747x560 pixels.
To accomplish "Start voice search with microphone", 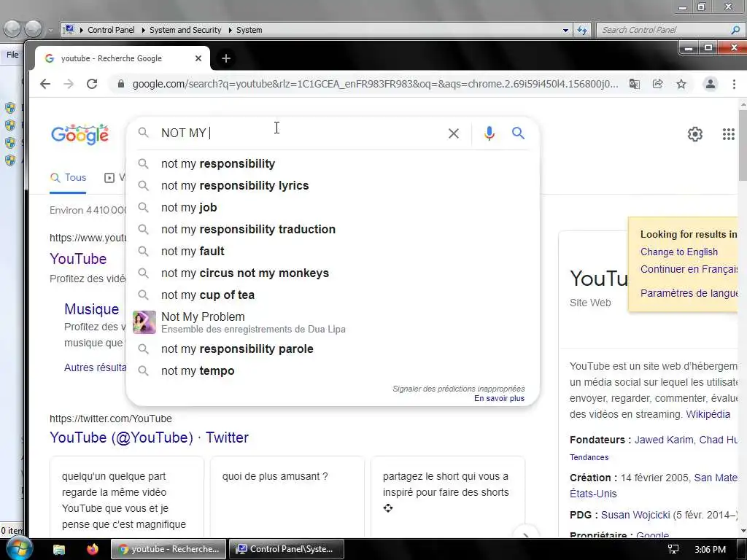I will [x=489, y=133].
